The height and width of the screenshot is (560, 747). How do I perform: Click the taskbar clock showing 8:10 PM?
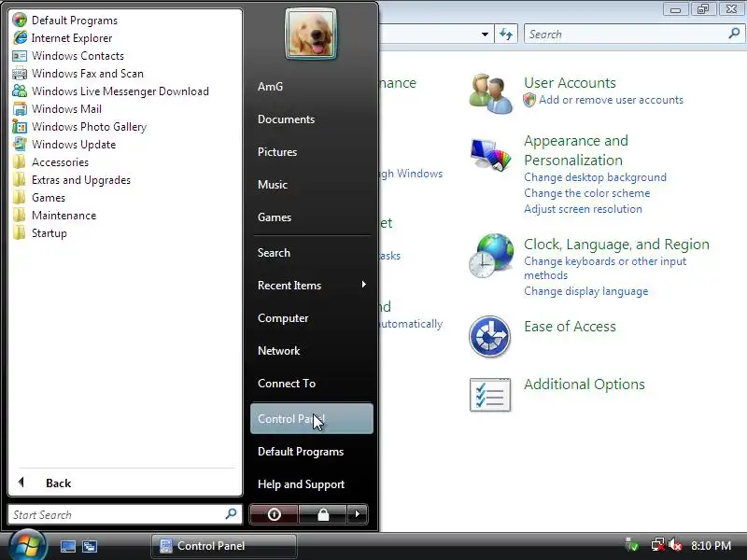point(711,546)
